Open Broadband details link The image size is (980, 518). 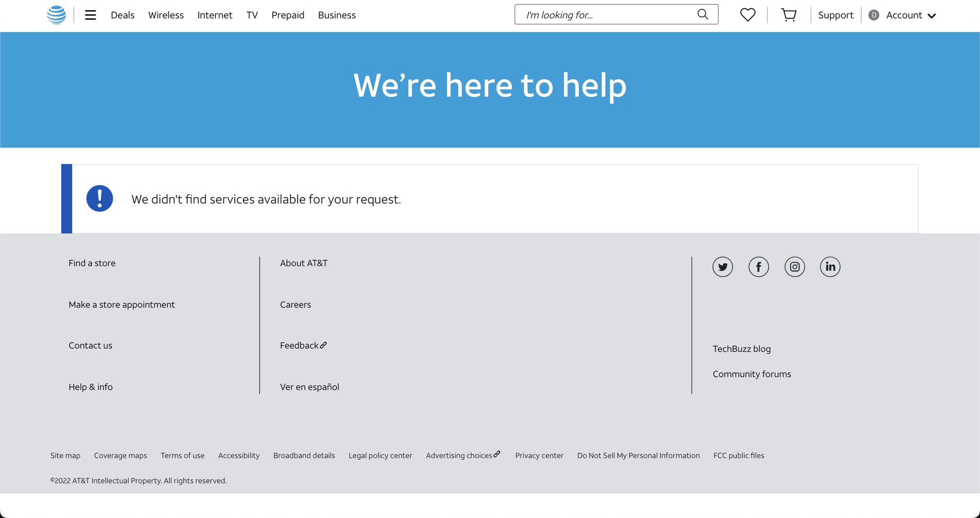click(x=304, y=456)
